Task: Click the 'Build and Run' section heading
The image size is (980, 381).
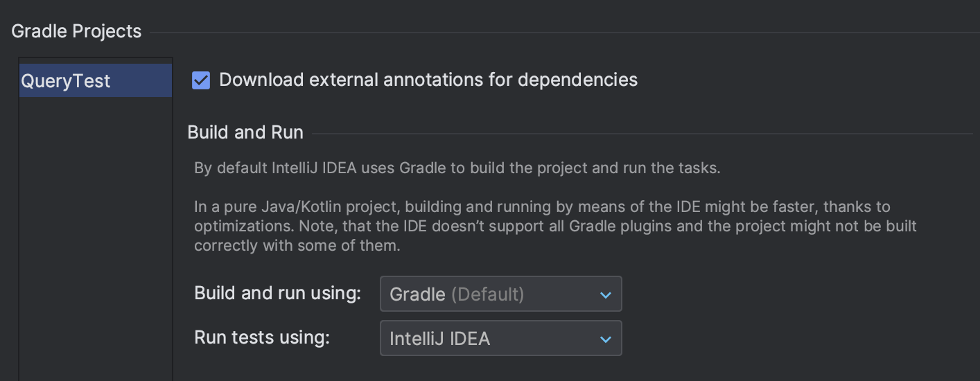Action: [245, 132]
